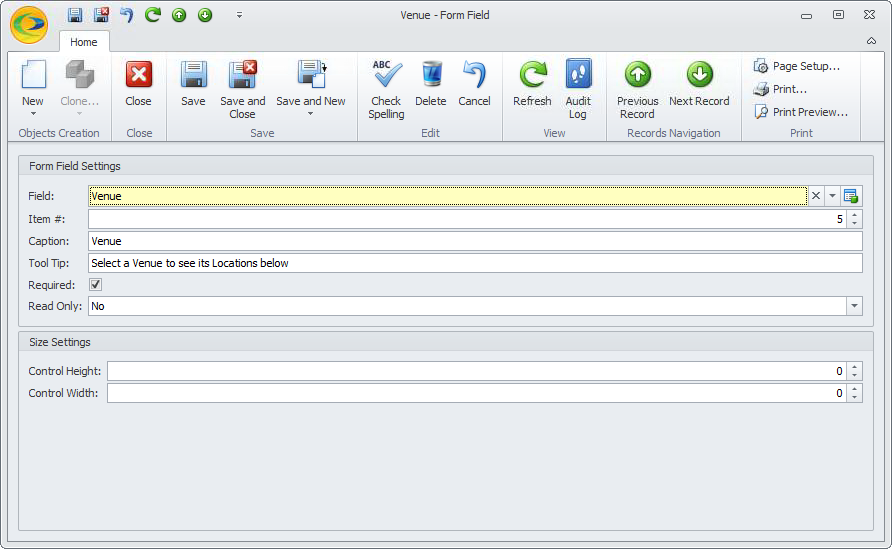Open Page Setup dialog
Viewport: 892px width, 549px height.
tap(796, 66)
